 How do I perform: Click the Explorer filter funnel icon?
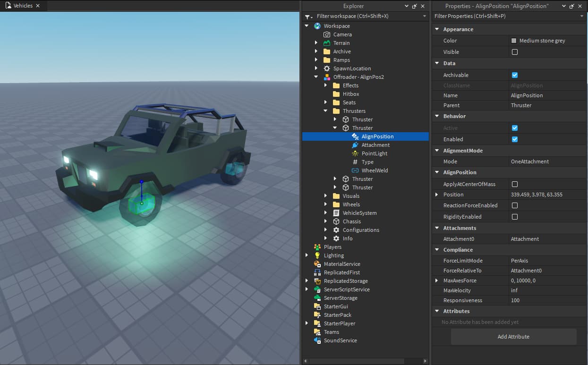point(307,17)
